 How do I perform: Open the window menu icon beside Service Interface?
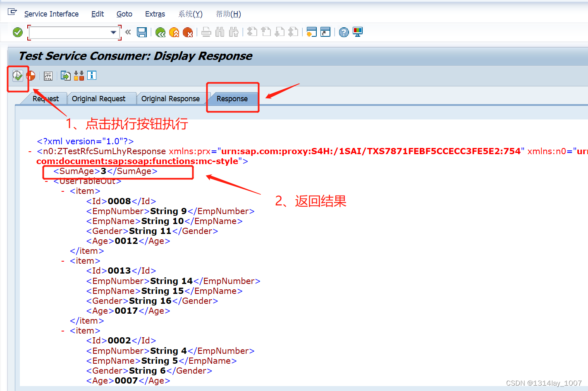pos(12,12)
